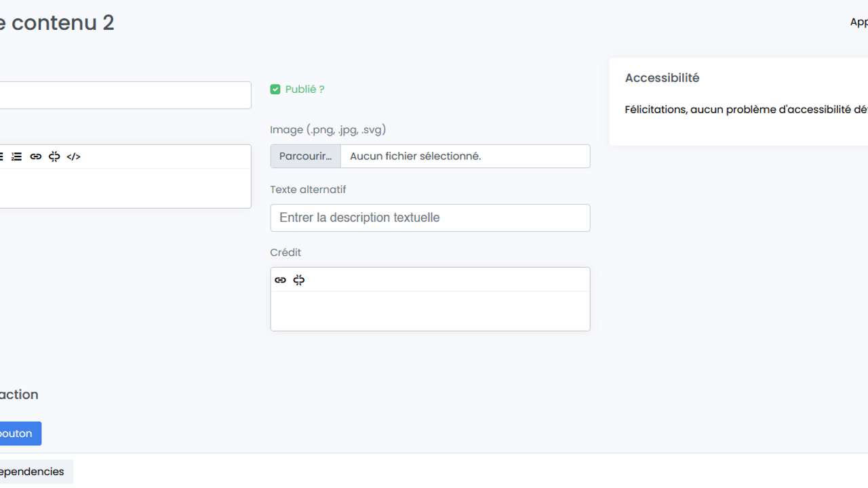Click the bullet list icon in left editor toolbar
The height and width of the screenshot is (488, 868).
[x=1, y=157]
